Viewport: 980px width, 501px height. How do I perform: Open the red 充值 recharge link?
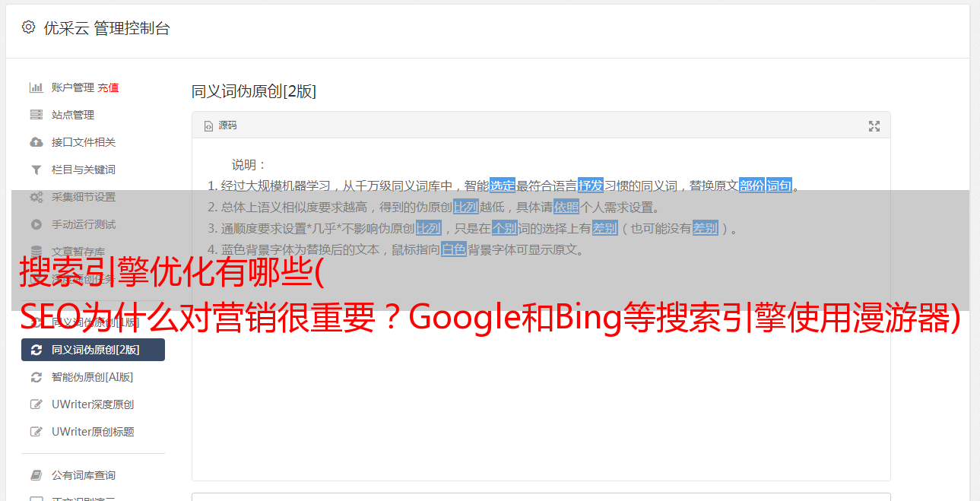(x=108, y=87)
